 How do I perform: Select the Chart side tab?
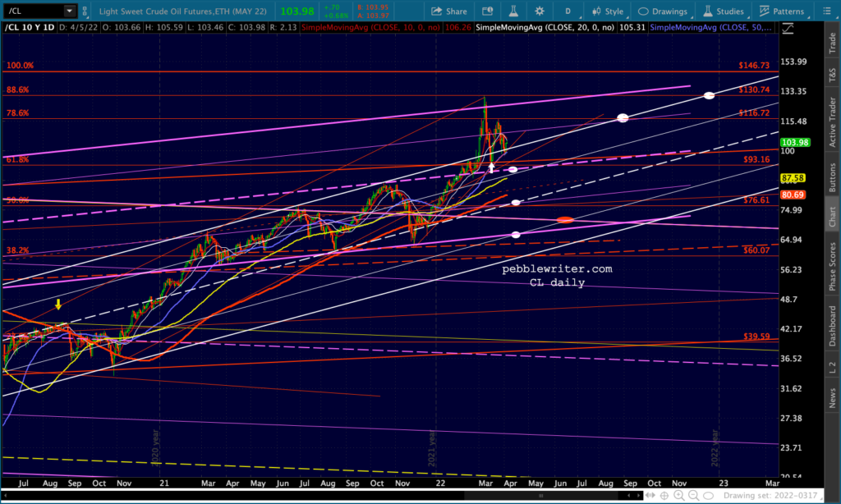(833, 217)
